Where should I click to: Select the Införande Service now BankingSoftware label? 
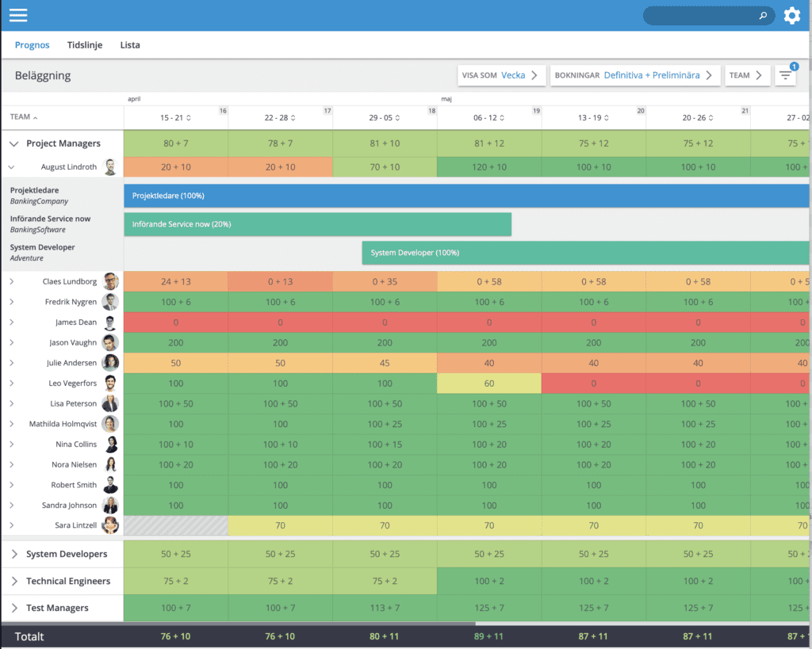point(50,224)
